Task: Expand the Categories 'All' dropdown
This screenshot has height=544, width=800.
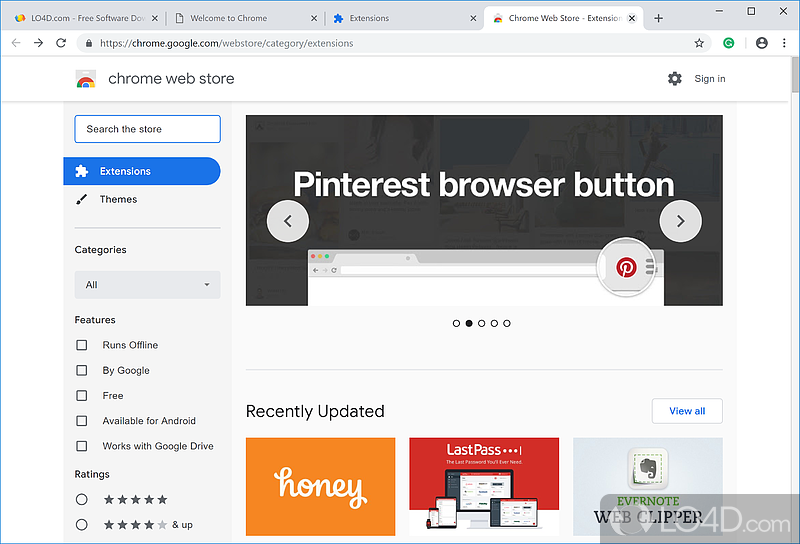Action: pyautogui.click(x=147, y=285)
